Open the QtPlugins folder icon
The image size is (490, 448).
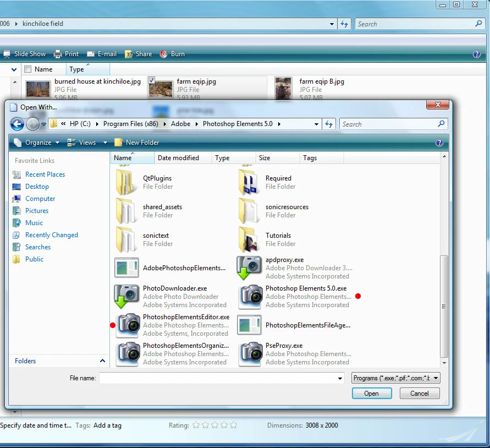point(126,182)
